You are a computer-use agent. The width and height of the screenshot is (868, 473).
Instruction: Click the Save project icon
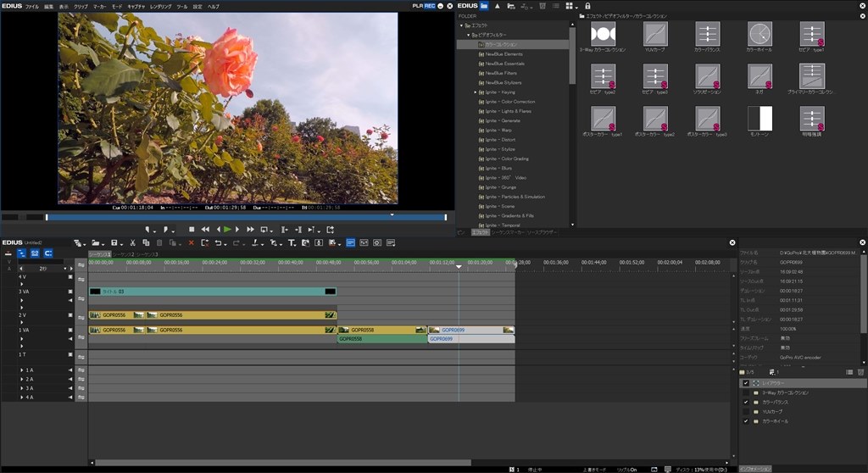tap(114, 242)
